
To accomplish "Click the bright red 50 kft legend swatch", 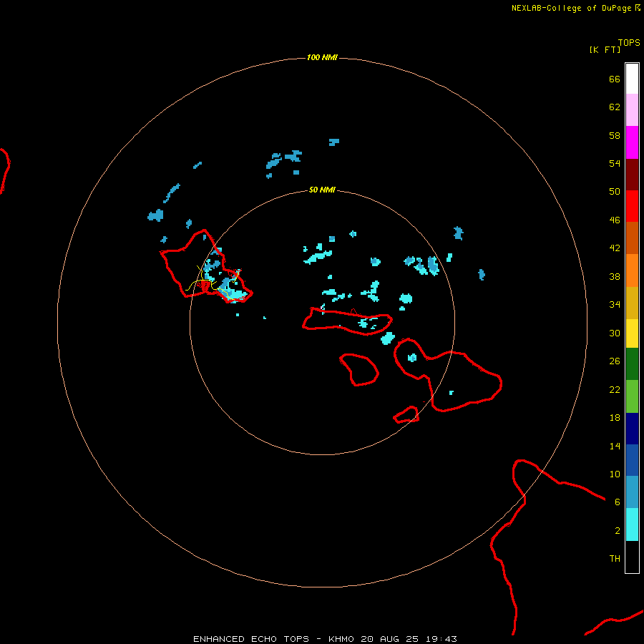I will [x=632, y=206].
